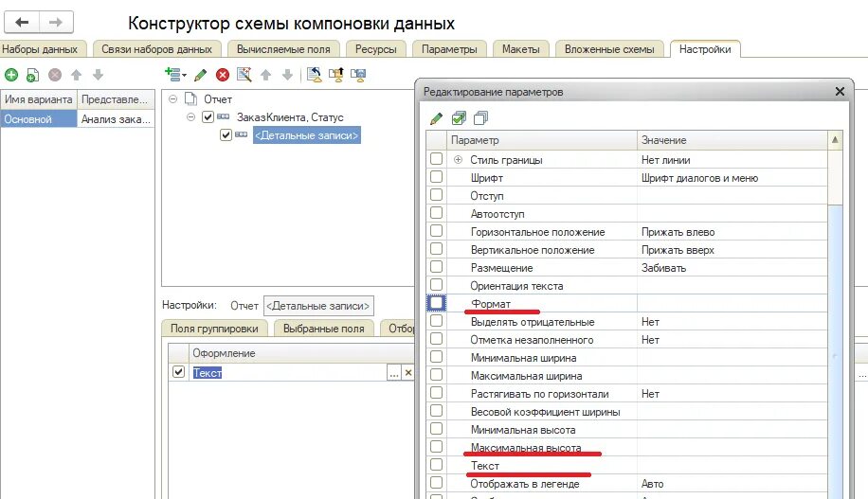Viewport: 868px width, 499px height.
Task: Expand the Стиль границы parameter
Action: (458, 159)
